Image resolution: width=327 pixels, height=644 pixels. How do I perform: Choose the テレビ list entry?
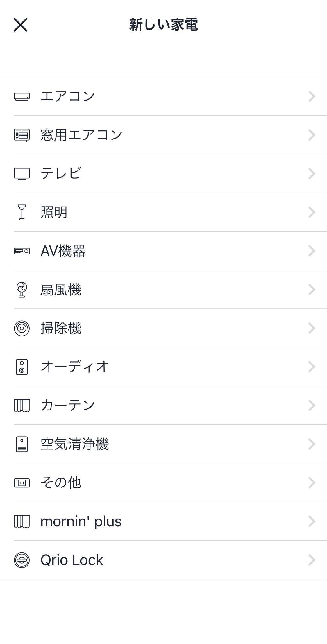click(x=163, y=174)
